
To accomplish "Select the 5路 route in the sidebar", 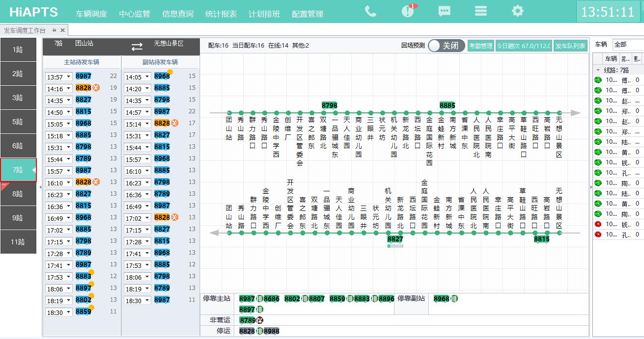I will 18,122.
